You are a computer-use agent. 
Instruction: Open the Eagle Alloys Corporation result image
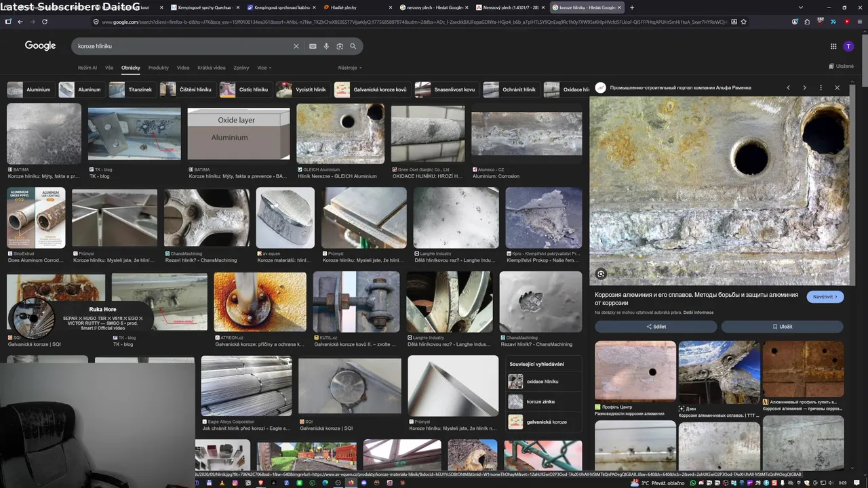246,386
